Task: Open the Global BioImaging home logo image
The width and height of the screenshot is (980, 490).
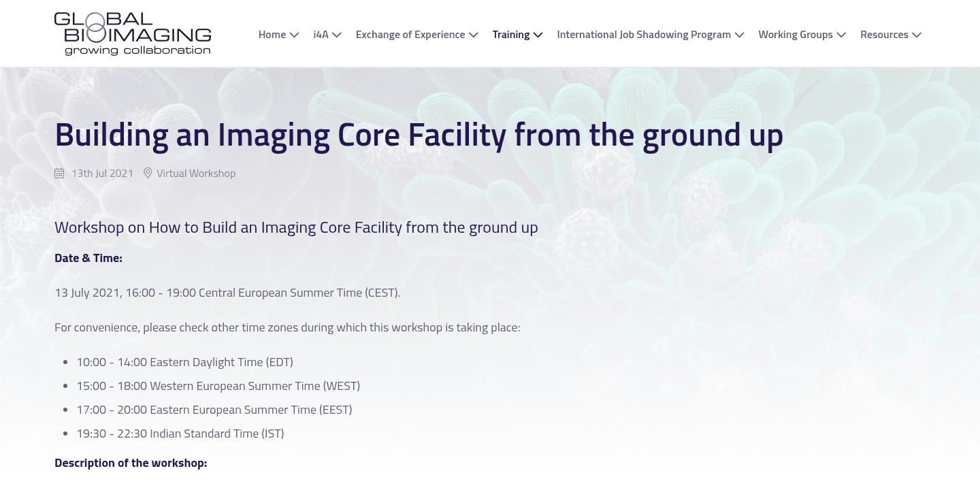Action: click(x=133, y=33)
